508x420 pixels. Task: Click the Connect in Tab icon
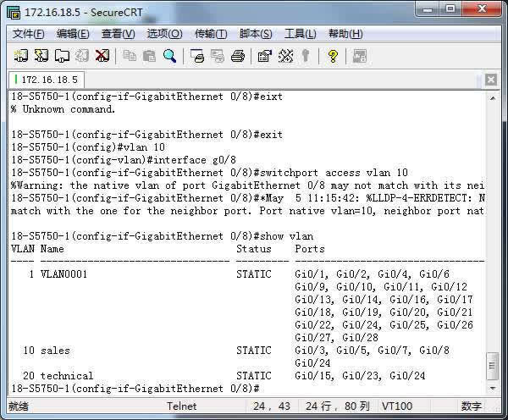tap(62, 56)
